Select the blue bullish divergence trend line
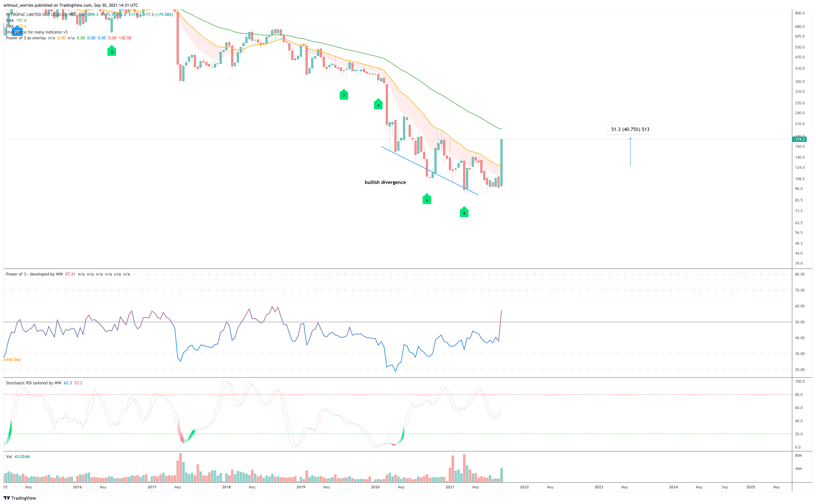The width and height of the screenshot is (816, 504). tap(430, 171)
